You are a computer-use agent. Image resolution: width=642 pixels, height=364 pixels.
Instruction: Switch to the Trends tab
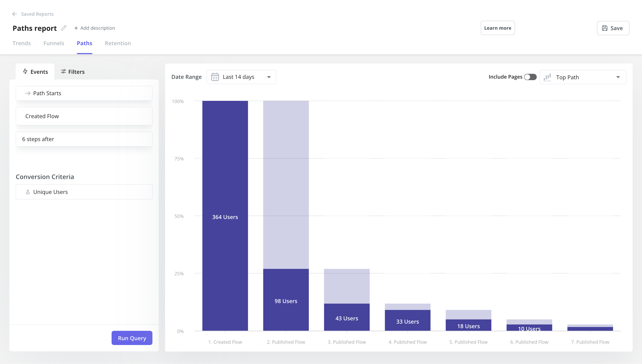click(x=21, y=43)
